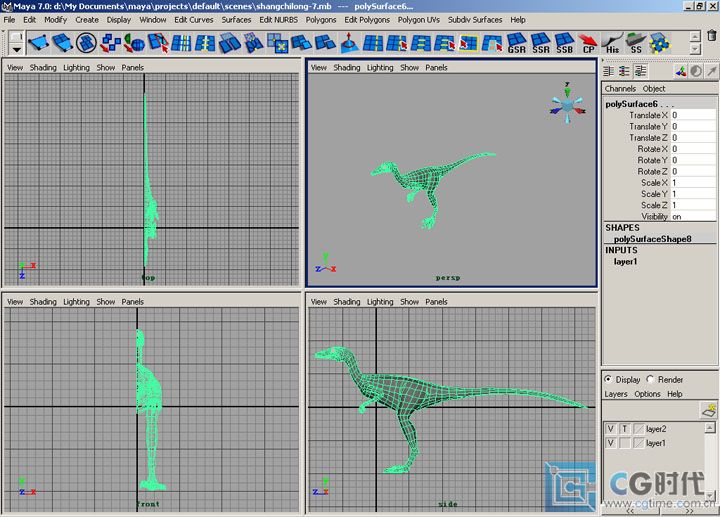Viewport: 720px width, 517px height.
Task: Click the layer list scroll up arrow
Action: point(710,427)
